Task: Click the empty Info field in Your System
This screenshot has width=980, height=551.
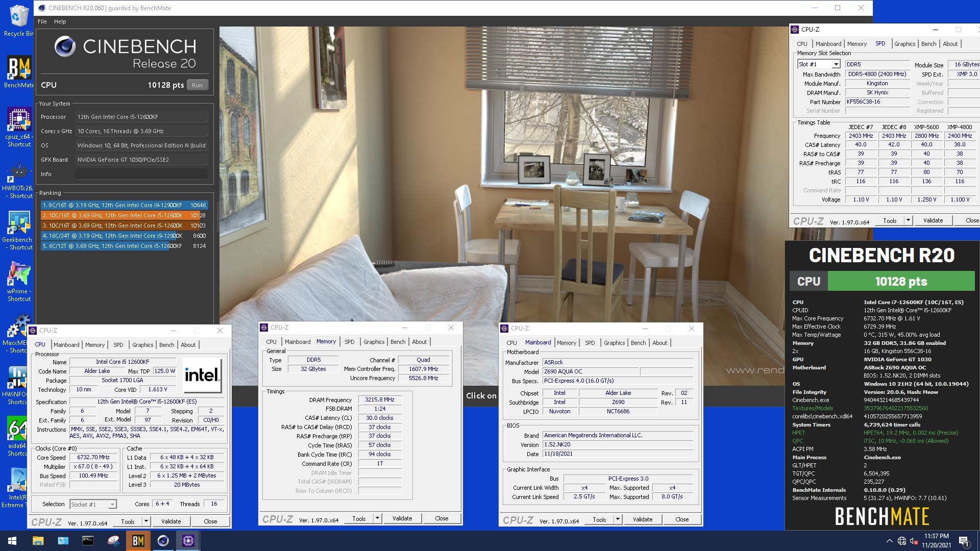Action: point(141,174)
